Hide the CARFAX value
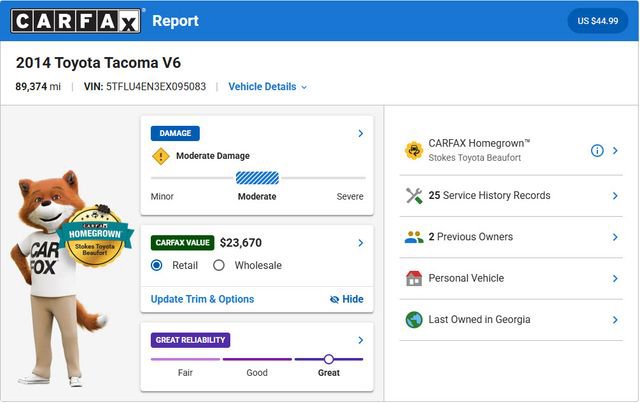Viewport: 640px width, 403px height. [x=347, y=299]
